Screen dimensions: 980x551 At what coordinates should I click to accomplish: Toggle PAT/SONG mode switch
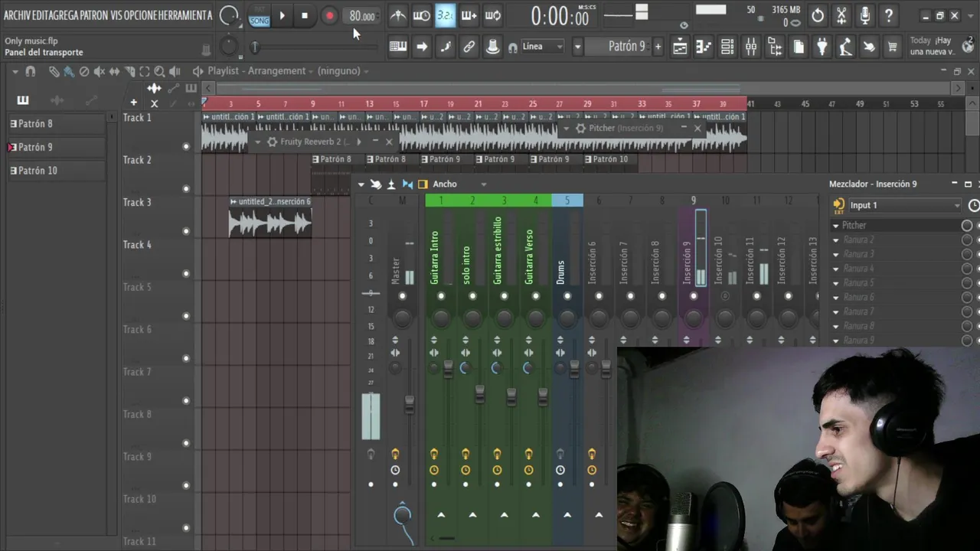260,15
